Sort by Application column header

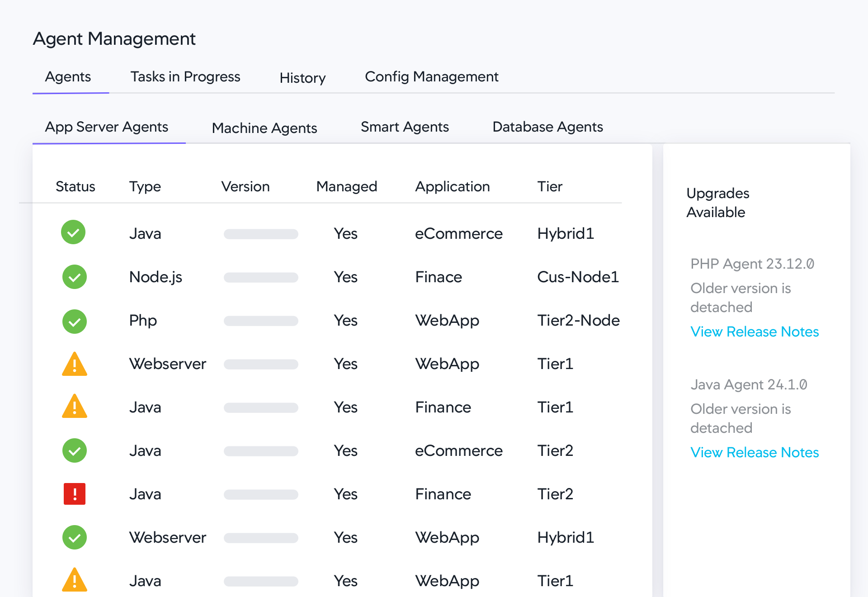pyautogui.click(x=453, y=187)
